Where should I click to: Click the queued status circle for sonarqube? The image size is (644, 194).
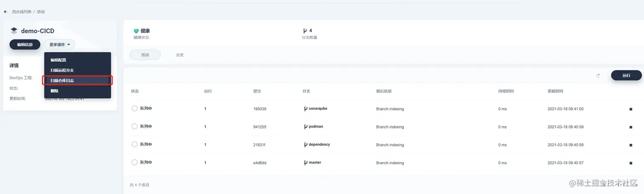click(x=135, y=108)
